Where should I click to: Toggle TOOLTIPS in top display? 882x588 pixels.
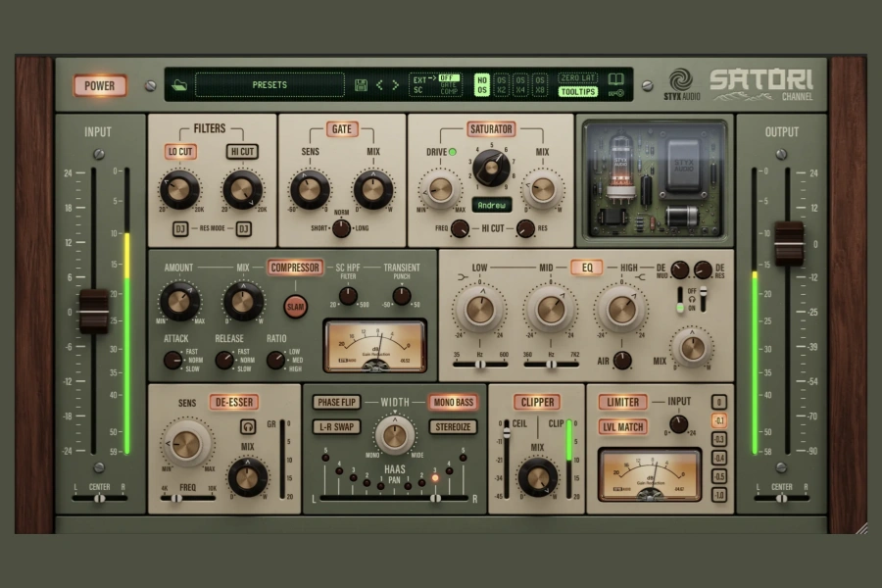pyautogui.click(x=577, y=92)
